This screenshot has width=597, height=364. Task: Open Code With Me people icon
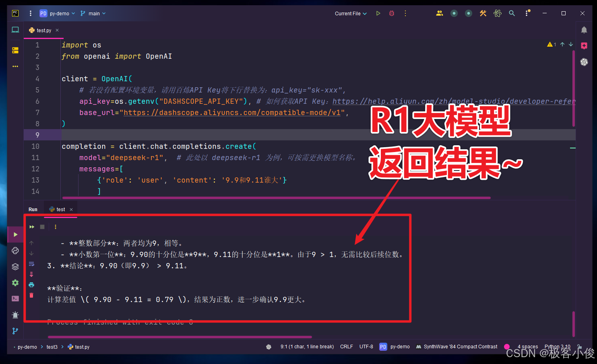[x=440, y=13]
